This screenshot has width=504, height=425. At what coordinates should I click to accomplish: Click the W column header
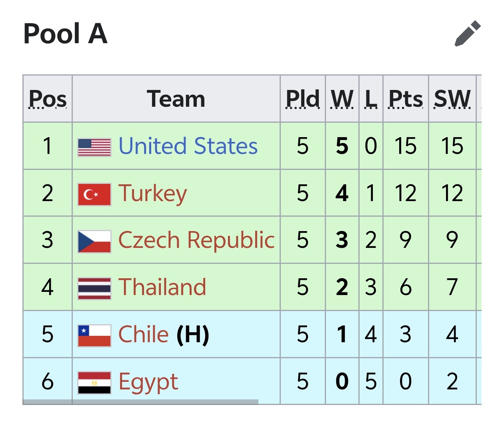click(x=342, y=99)
